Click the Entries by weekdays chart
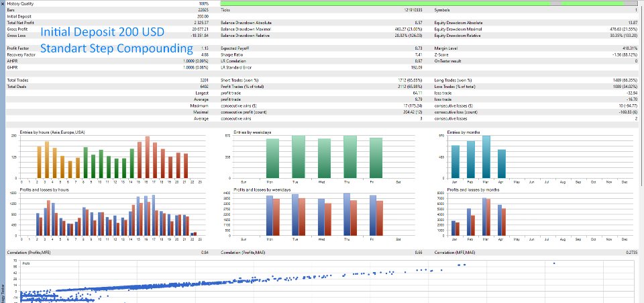The image size is (644, 303). click(x=323, y=157)
